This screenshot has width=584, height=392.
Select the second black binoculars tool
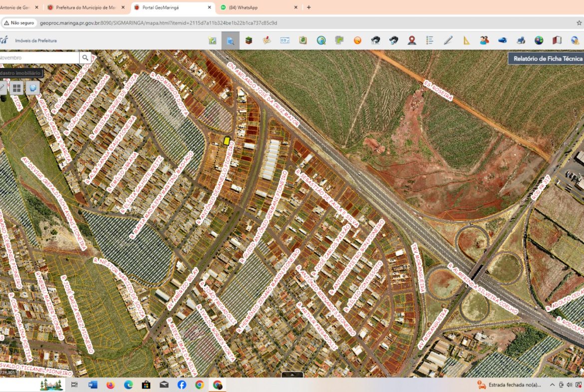(394, 40)
